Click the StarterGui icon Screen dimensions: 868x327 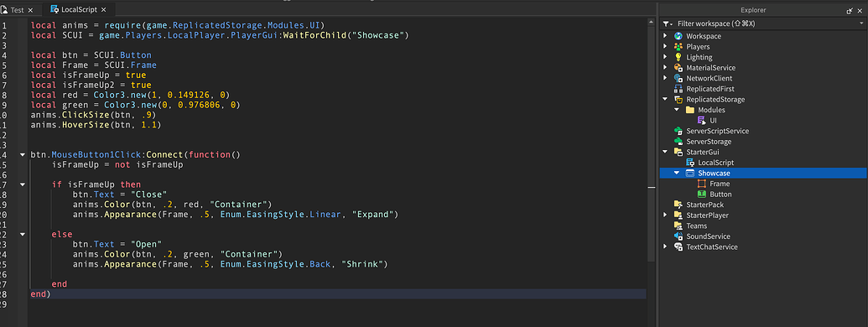678,152
